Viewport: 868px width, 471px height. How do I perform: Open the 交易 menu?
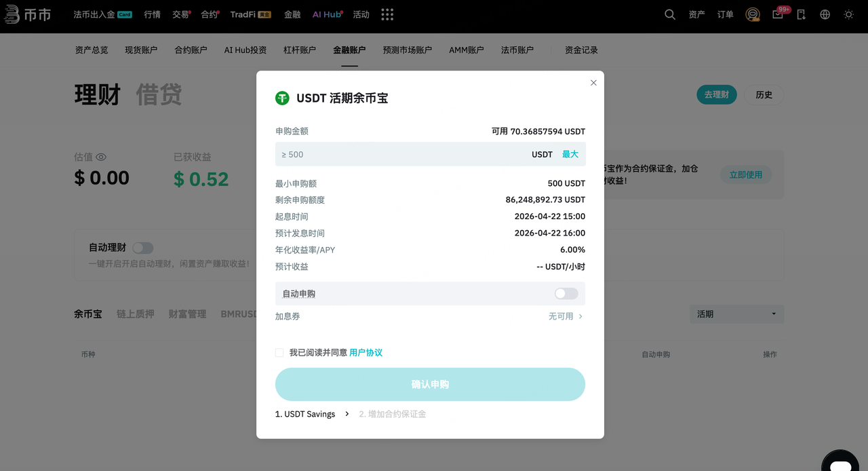click(181, 14)
